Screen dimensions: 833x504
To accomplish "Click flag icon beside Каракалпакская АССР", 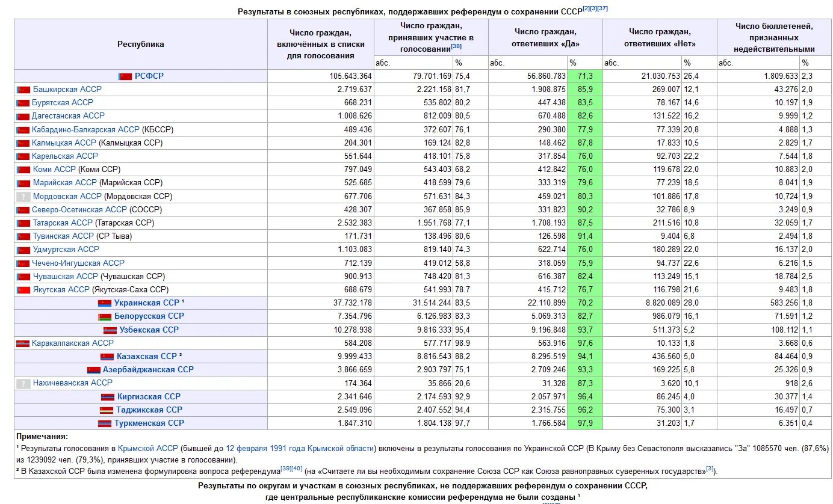I will (23, 343).
